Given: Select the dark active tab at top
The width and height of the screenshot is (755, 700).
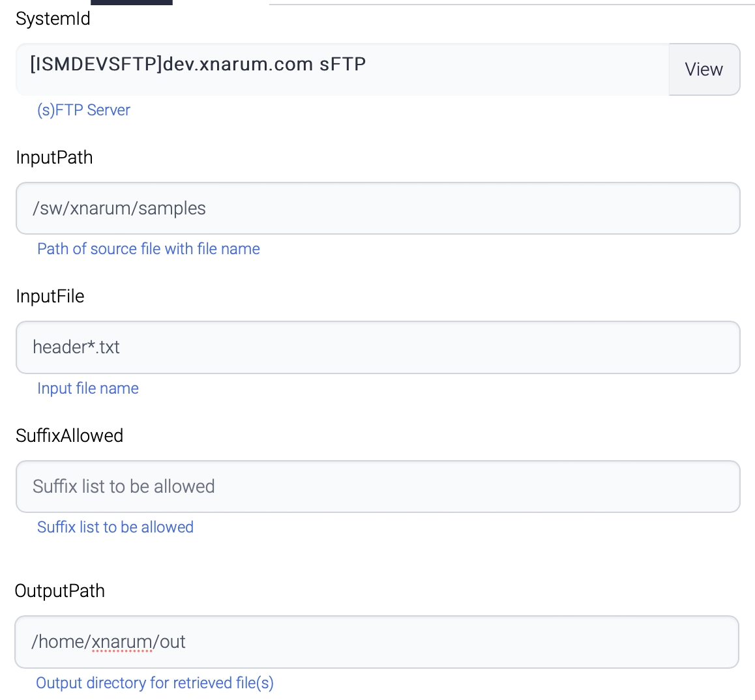Looking at the screenshot, I should tap(131, 2).
